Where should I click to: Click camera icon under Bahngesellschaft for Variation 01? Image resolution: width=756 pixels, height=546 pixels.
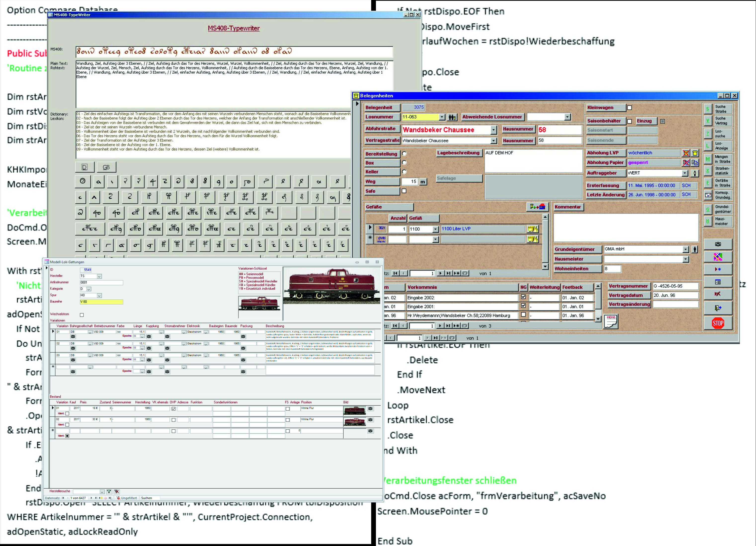(x=73, y=337)
